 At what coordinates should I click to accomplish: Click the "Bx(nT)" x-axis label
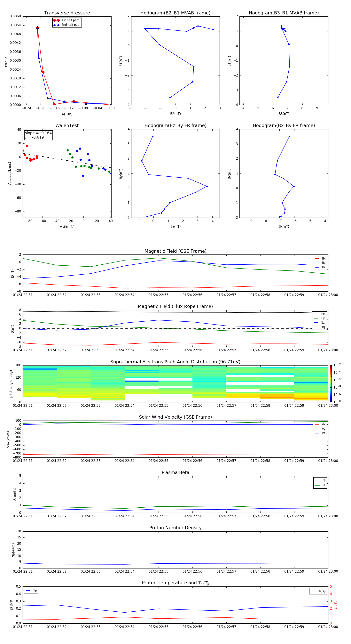coord(284,227)
